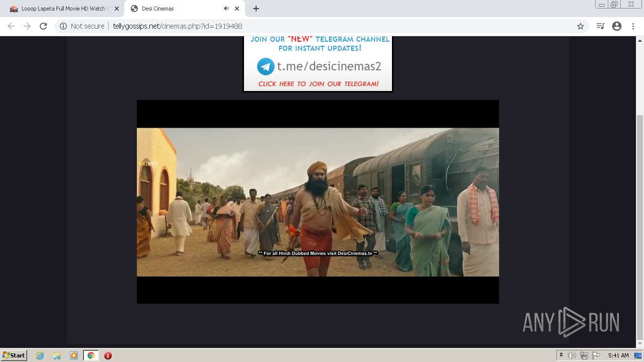
Task: Click the address bar URL field
Action: 322,26
